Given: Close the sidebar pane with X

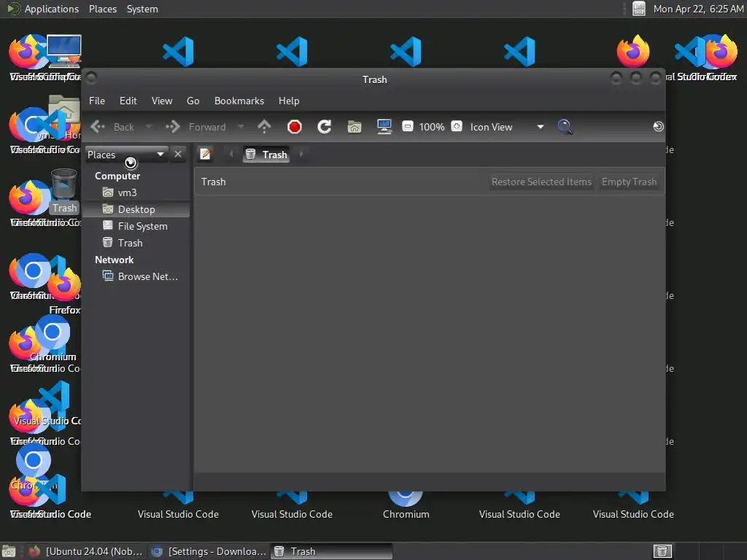Looking at the screenshot, I should pos(178,155).
